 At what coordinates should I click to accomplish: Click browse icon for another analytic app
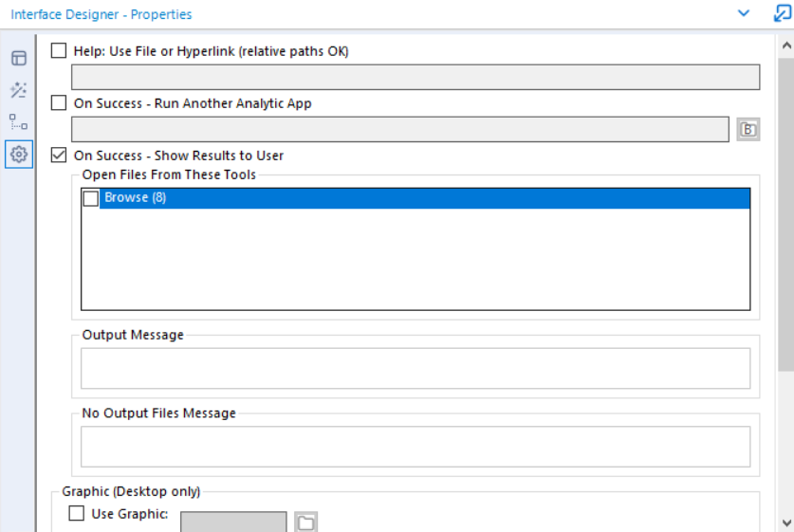pyautogui.click(x=748, y=130)
